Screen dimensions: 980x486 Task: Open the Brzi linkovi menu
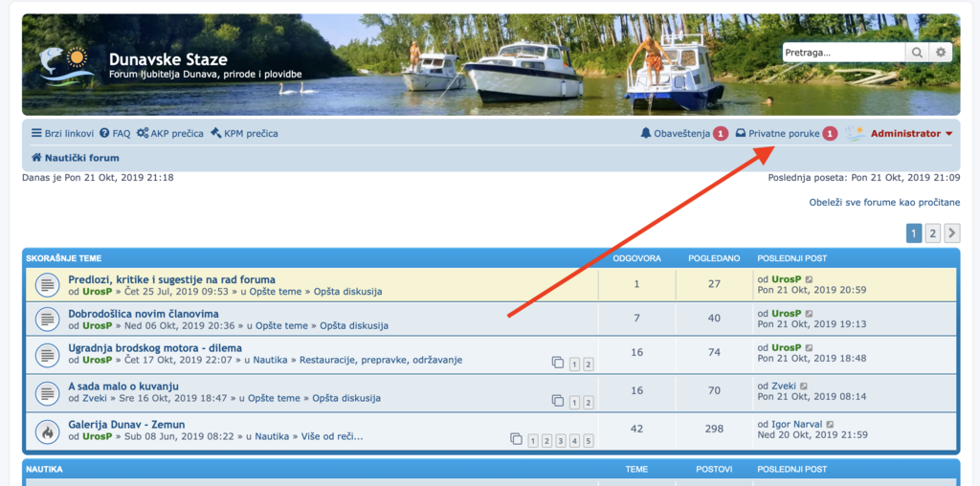click(x=63, y=133)
